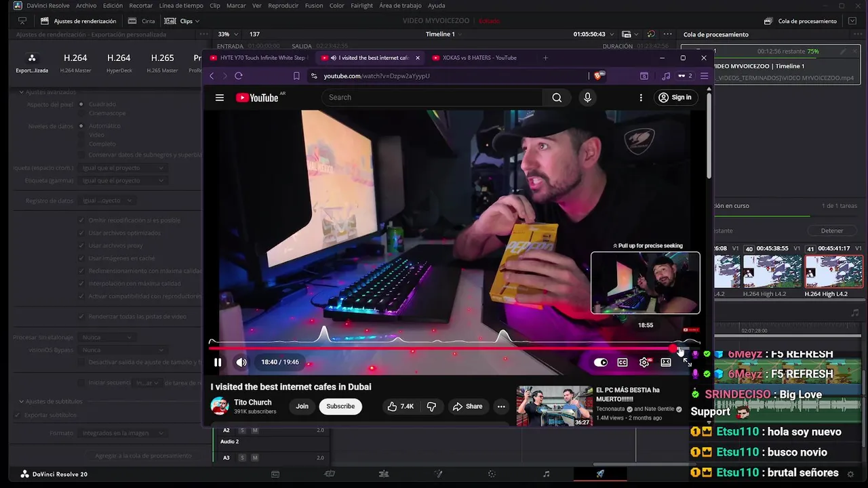This screenshot has height=488, width=868.
Task: Open YouTube hamburger guide menu
Action: pyautogui.click(x=220, y=98)
